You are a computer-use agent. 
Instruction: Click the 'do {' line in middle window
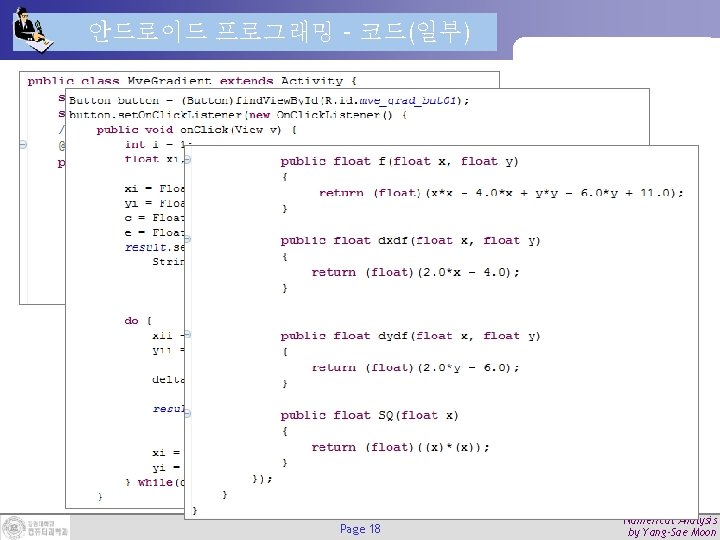pos(138,321)
